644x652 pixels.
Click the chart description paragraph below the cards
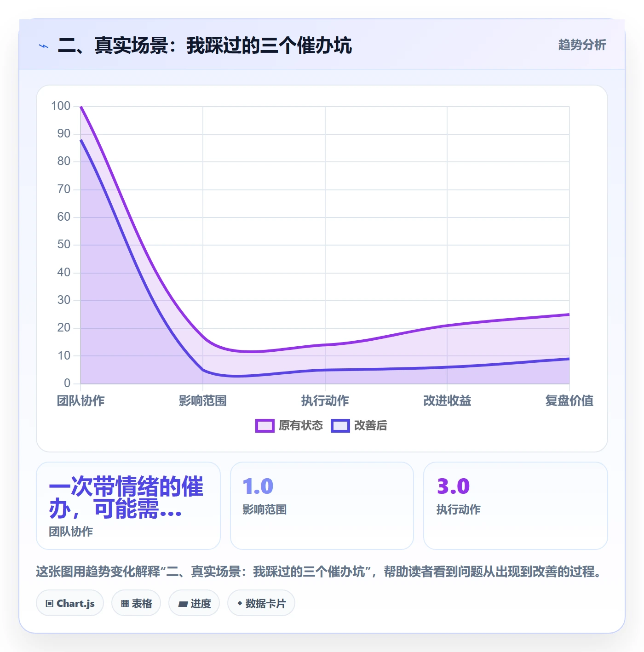(x=319, y=572)
